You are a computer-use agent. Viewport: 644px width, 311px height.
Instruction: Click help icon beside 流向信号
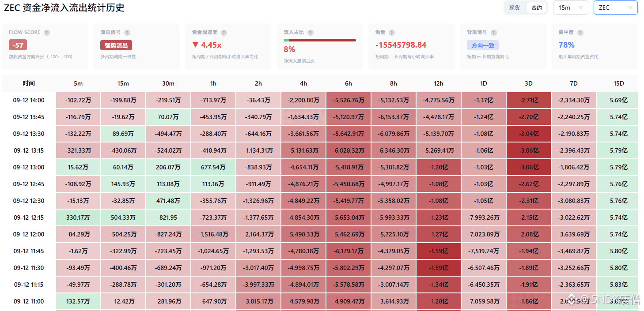click(x=127, y=33)
